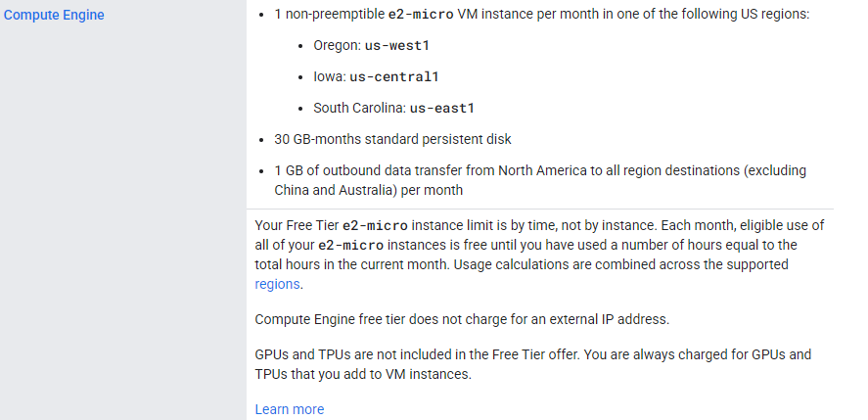Click the Learn more link
868x420 pixels.
pyautogui.click(x=289, y=409)
